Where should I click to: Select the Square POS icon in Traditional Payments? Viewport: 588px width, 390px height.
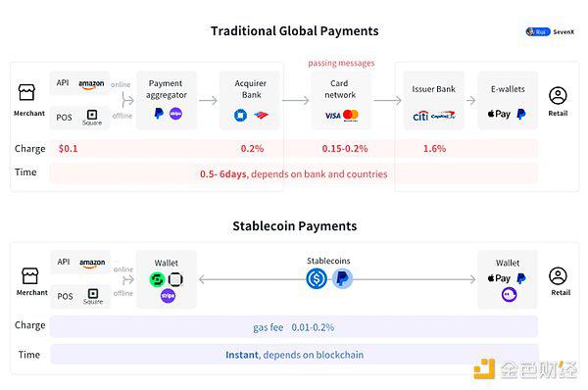point(92,115)
